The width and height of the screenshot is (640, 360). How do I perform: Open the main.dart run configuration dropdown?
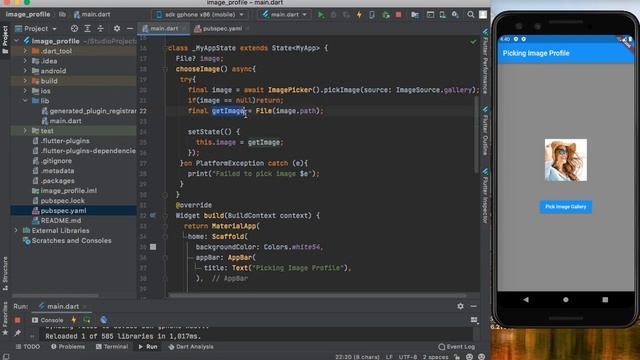pyautogui.click(x=284, y=15)
